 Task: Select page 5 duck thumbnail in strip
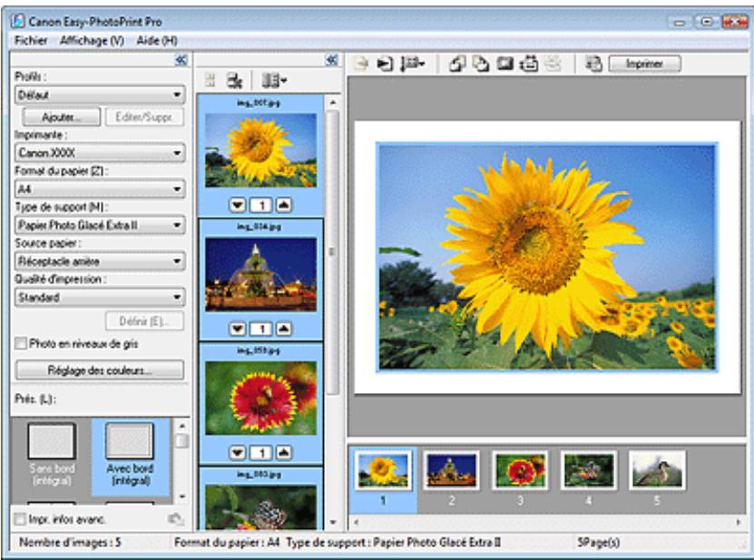[x=657, y=470]
